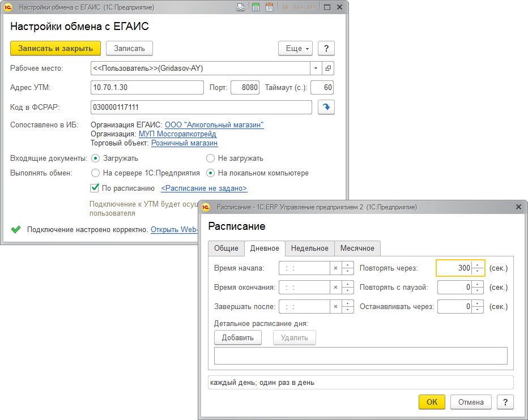Click the empty Детальное расписание дня list
This screenshot has height=420, width=528.
361,355
